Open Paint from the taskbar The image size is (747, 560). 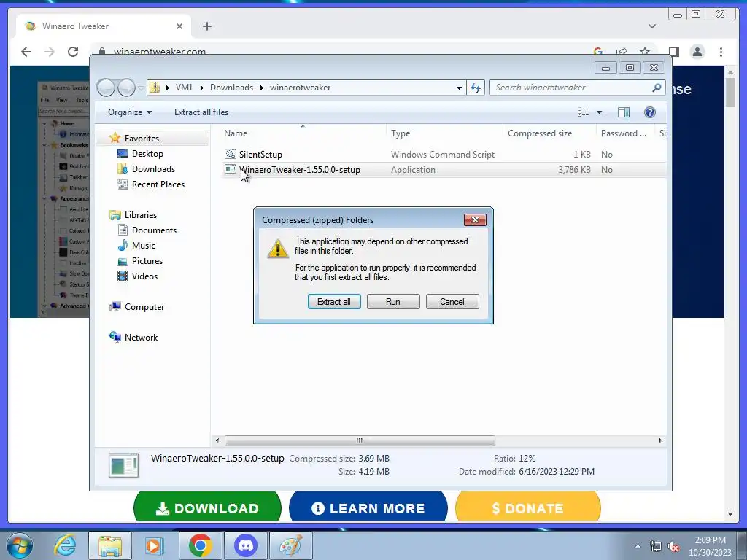click(x=291, y=545)
